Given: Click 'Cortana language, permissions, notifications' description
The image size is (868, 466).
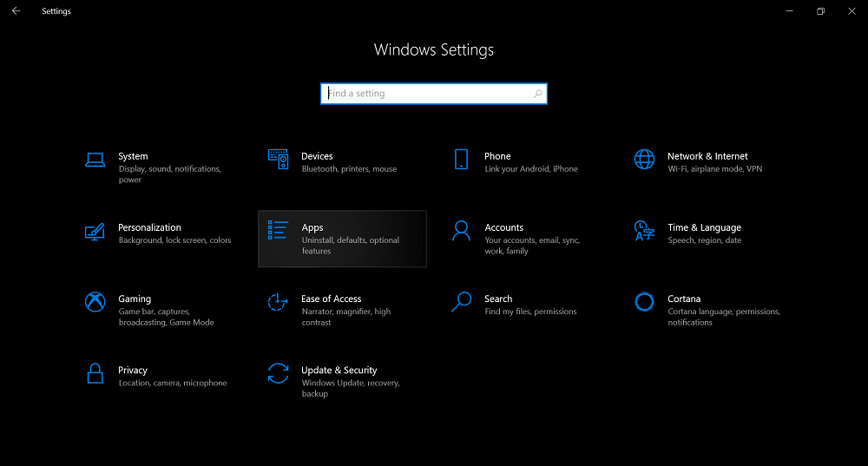Looking at the screenshot, I should point(724,317).
